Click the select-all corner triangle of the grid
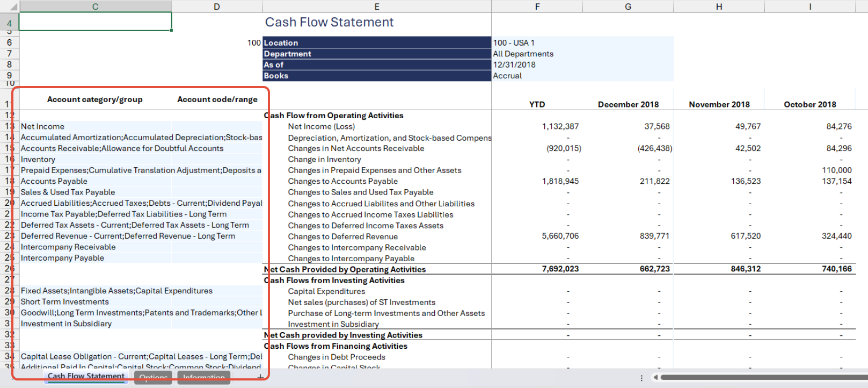 [13, 7]
